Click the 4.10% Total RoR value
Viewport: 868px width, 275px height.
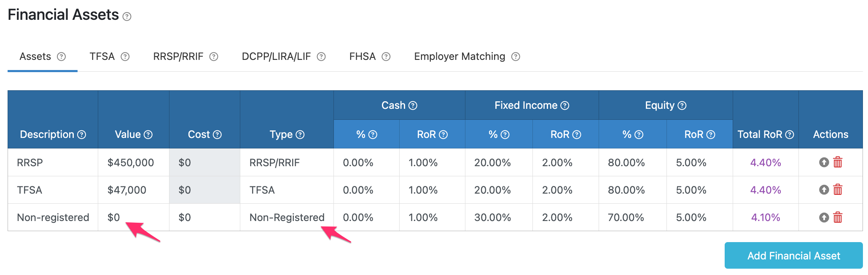766,218
